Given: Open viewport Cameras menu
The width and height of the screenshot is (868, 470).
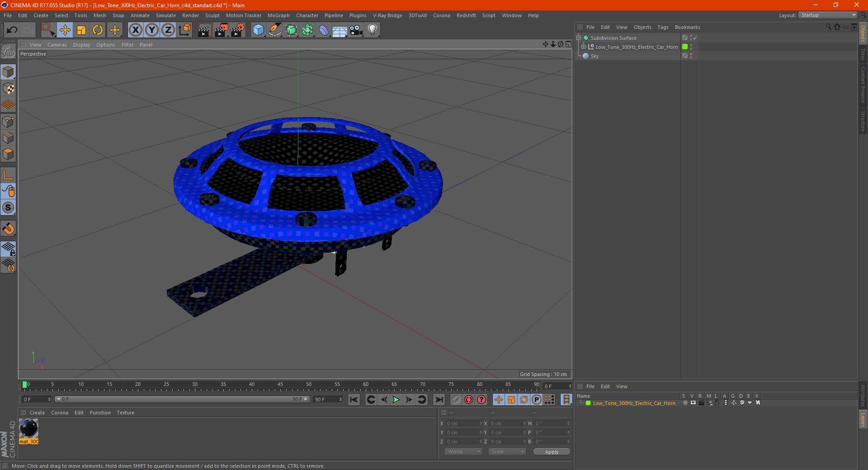Looking at the screenshot, I should [x=57, y=45].
